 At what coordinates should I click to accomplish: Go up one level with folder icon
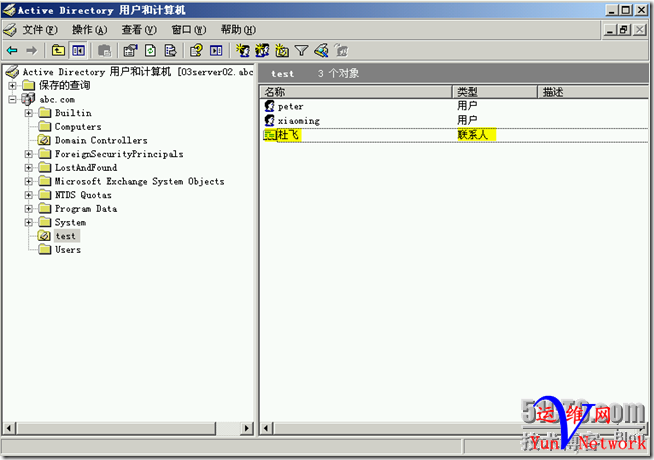[58, 51]
